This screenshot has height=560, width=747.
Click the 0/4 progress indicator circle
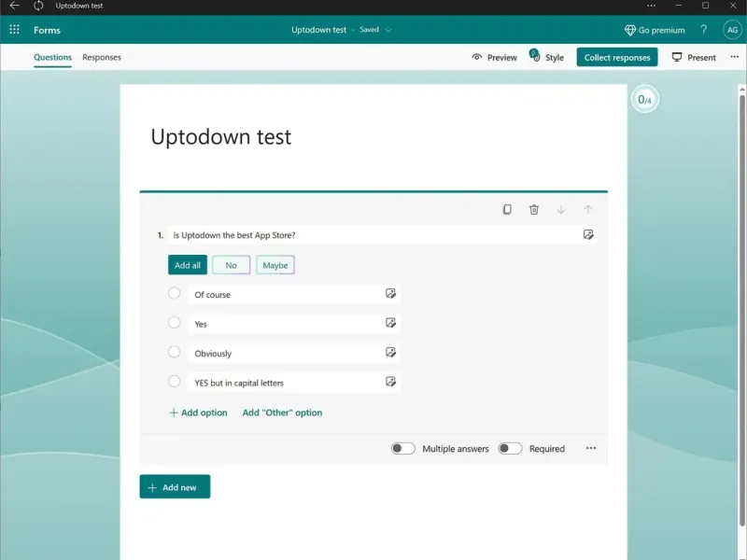coord(644,99)
